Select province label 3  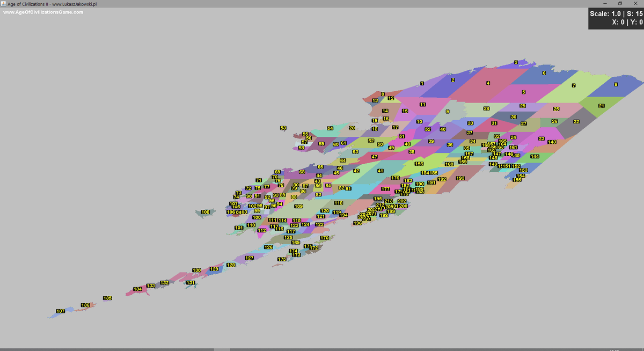tap(516, 62)
